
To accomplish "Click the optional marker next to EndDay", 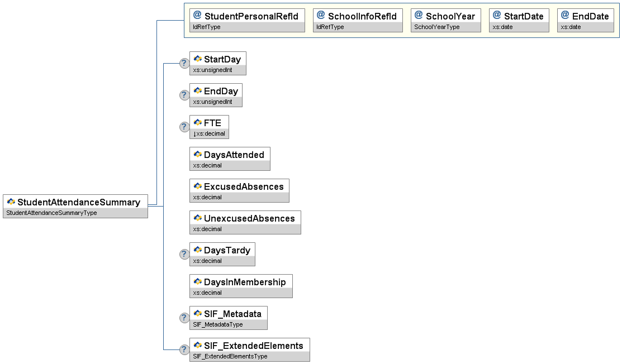I will (184, 95).
